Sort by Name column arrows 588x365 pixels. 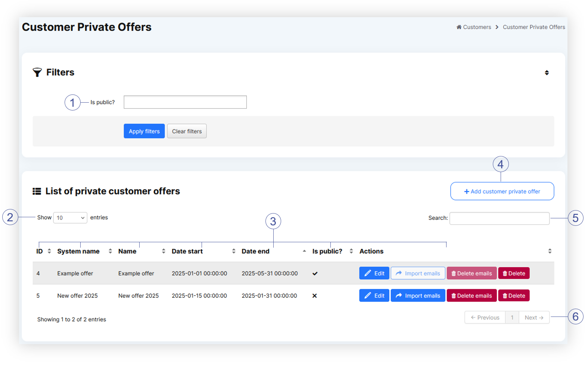pyautogui.click(x=164, y=252)
